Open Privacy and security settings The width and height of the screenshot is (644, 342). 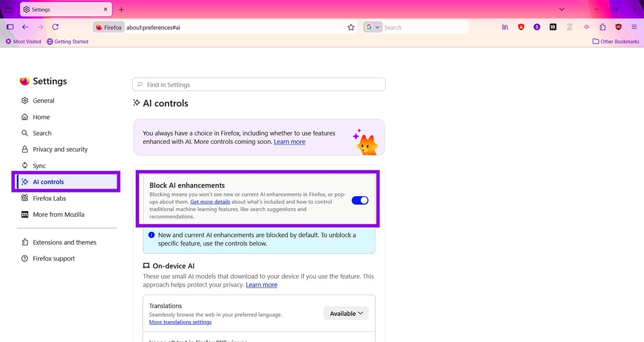pos(60,150)
